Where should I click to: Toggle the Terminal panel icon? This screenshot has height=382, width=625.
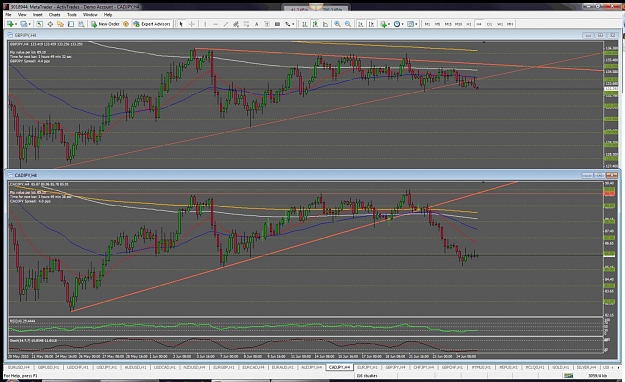pos(71,24)
